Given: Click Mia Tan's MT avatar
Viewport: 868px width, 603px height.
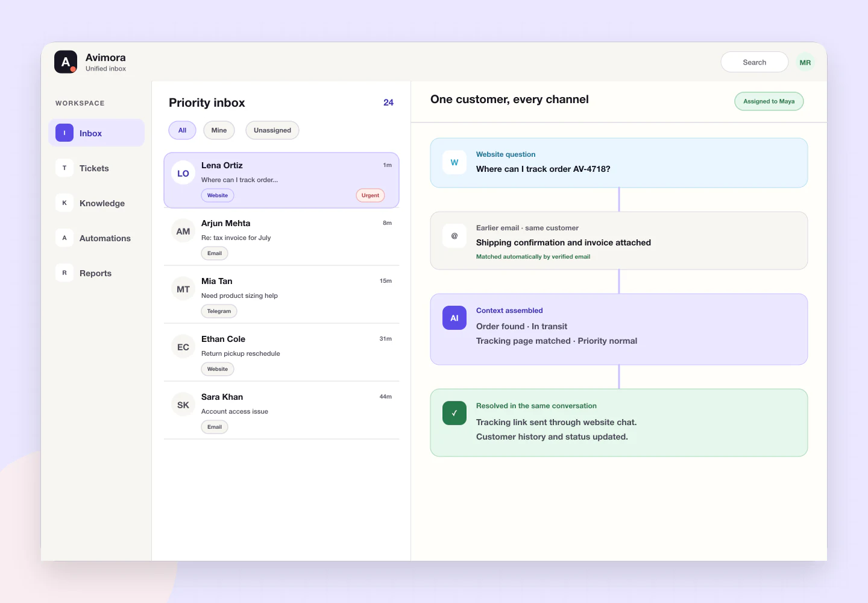Looking at the screenshot, I should point(183,289).
